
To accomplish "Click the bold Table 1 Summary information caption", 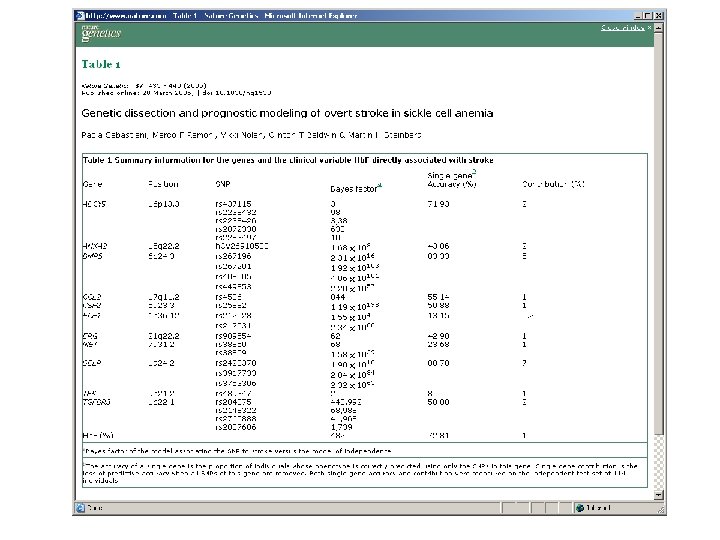I will coord(288,160).
